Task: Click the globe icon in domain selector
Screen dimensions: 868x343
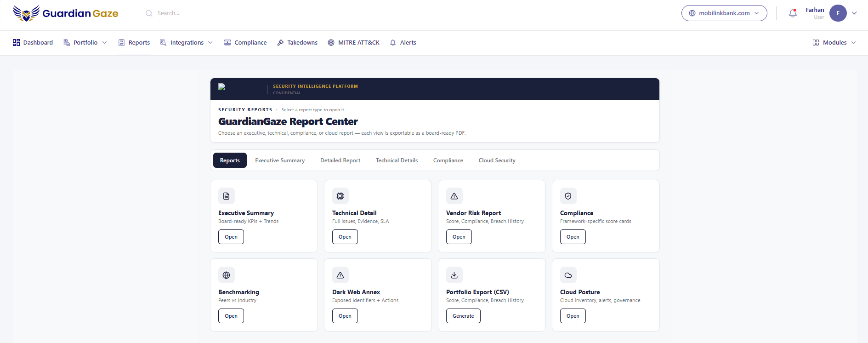Action: coord(692,13)
